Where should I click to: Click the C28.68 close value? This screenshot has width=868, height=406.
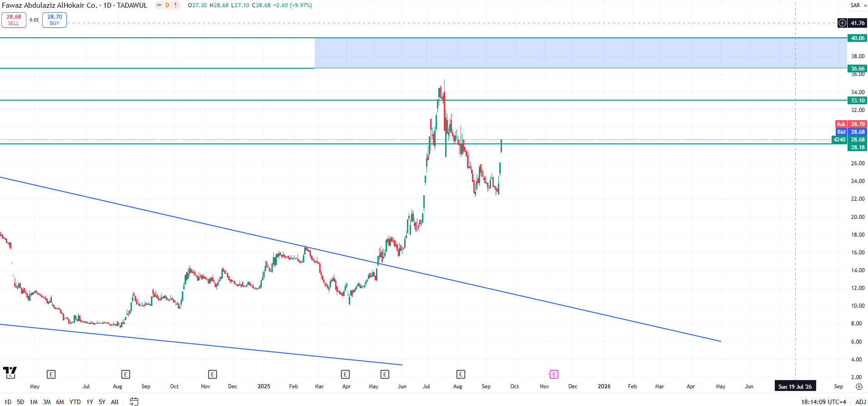tap(261, 5)
